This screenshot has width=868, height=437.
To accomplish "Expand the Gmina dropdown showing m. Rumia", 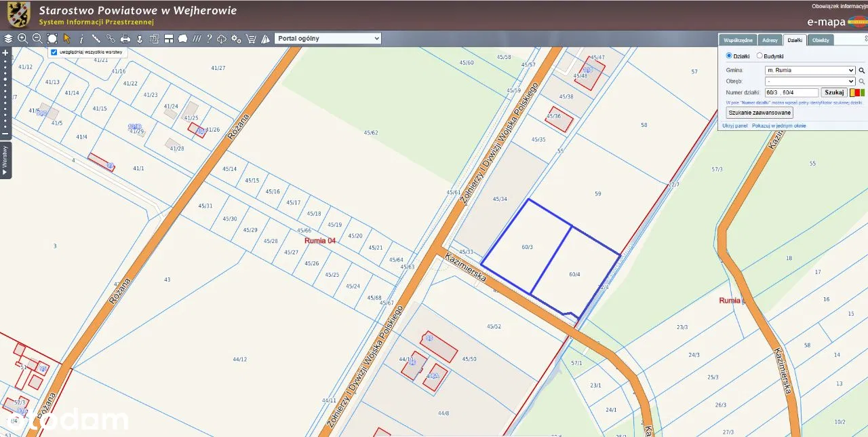I will pyautogui.click(x=809, y=70).
